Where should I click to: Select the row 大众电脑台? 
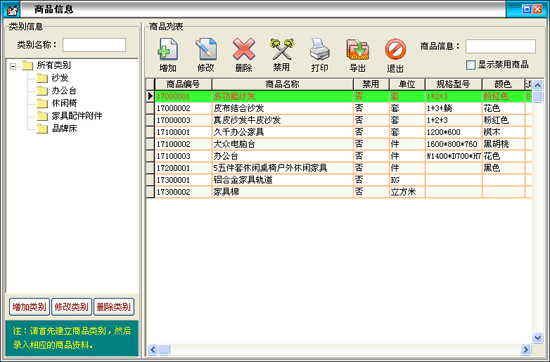339,144
